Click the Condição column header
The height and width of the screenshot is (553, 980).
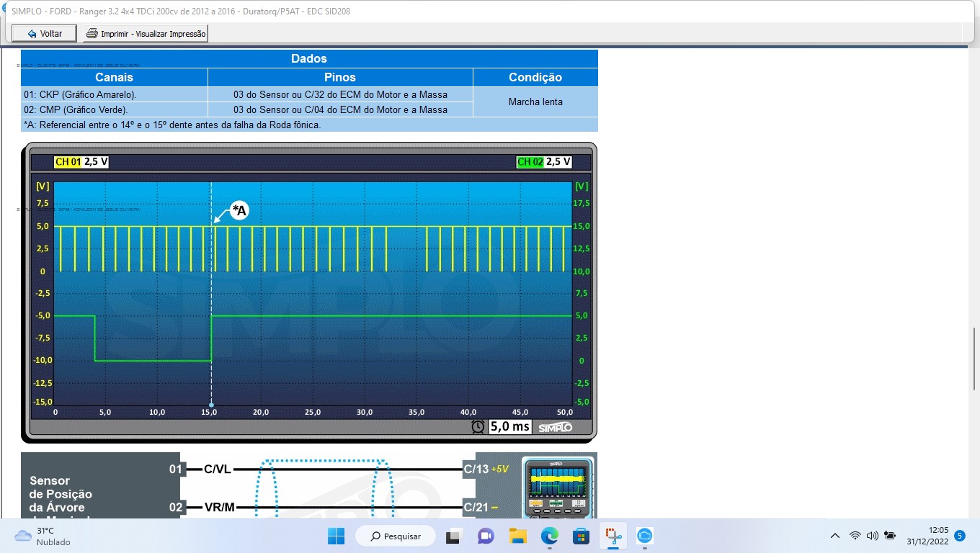click(535, 77)
